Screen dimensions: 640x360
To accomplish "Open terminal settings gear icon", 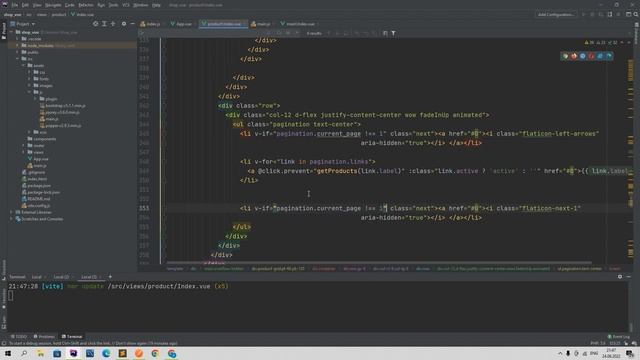I will pyautogui.click(x=620, y=277).
